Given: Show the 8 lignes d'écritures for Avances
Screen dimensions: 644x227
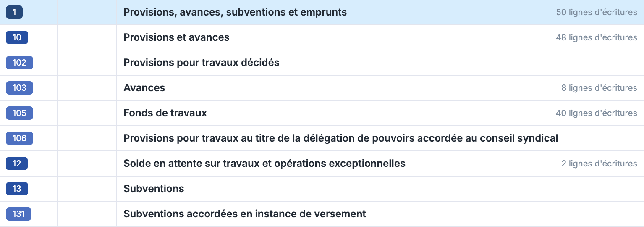Looking at the screenshot, I should 599,88.
